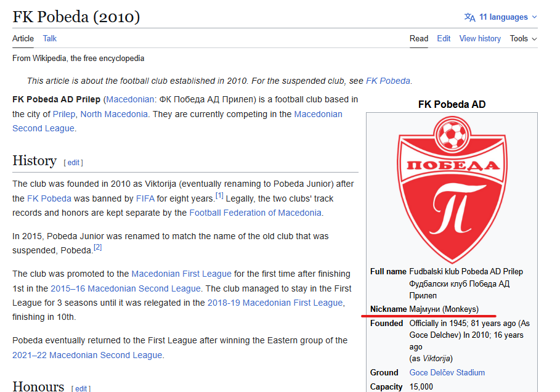This screenshot has width=560, height=392.
Task: Open the FIFA link
Action: click(145, 198)
